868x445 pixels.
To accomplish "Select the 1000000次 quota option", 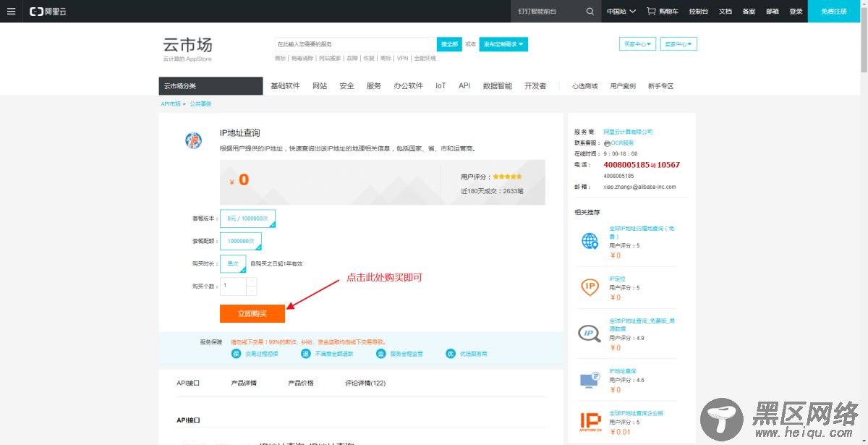I will tap(241, 241).
